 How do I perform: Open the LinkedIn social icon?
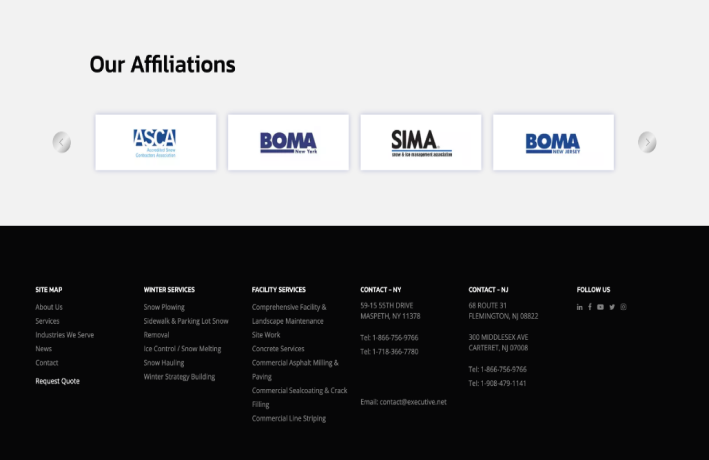point(580,307)
